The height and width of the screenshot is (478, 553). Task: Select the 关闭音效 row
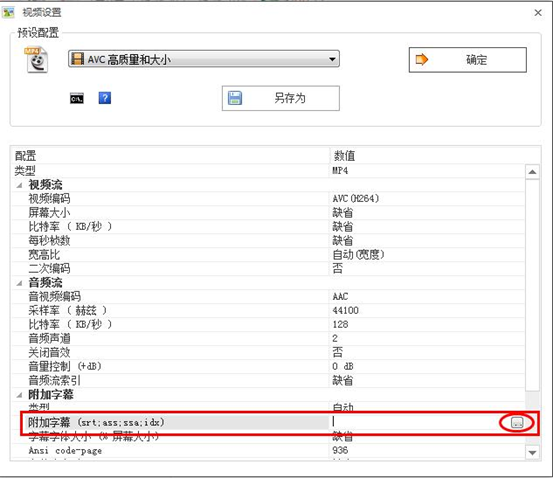268,352
